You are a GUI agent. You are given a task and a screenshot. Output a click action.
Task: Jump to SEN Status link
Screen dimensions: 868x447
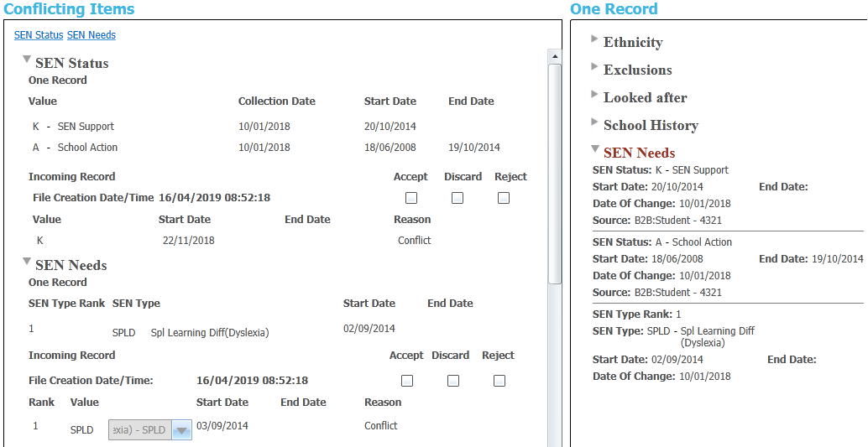39,35
